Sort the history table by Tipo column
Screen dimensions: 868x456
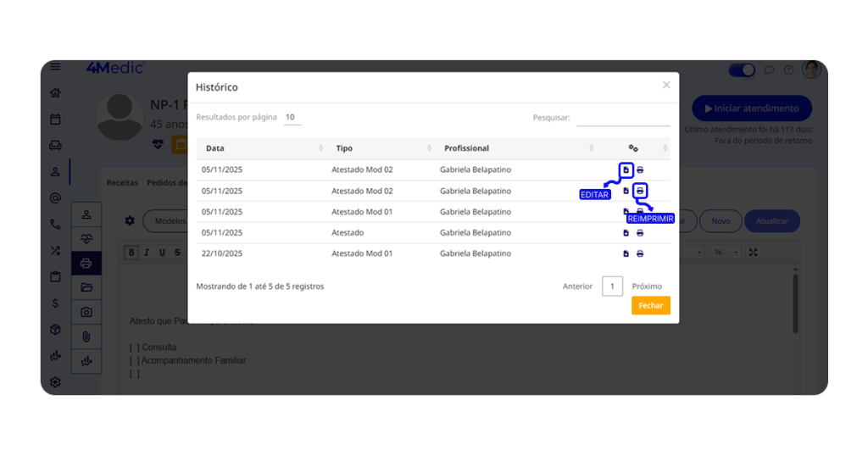click(x=381, y=148)
